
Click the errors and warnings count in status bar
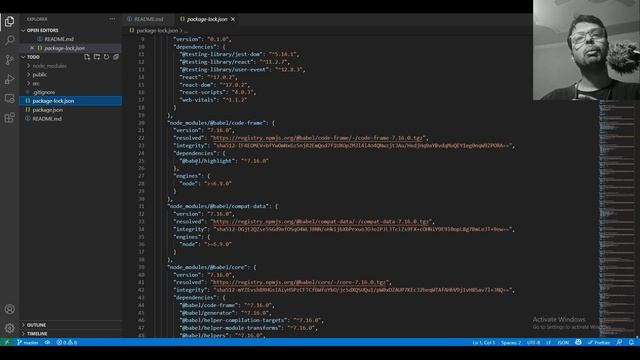click(67, 342)
